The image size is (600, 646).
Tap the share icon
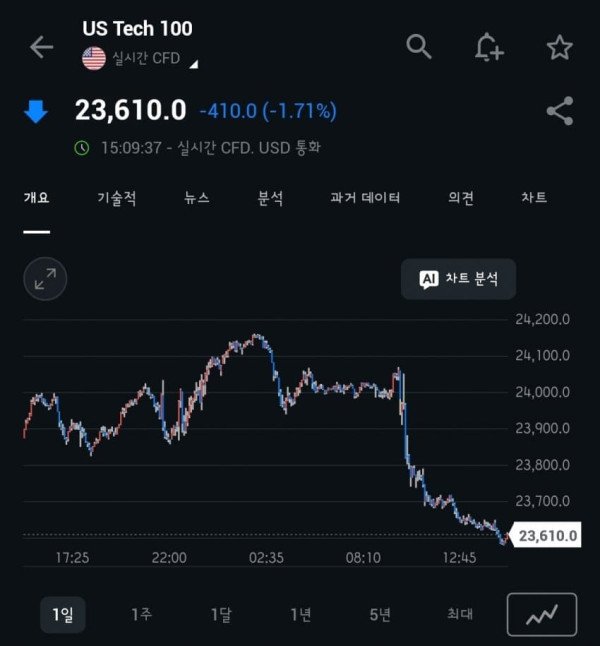tap(559, 112)
